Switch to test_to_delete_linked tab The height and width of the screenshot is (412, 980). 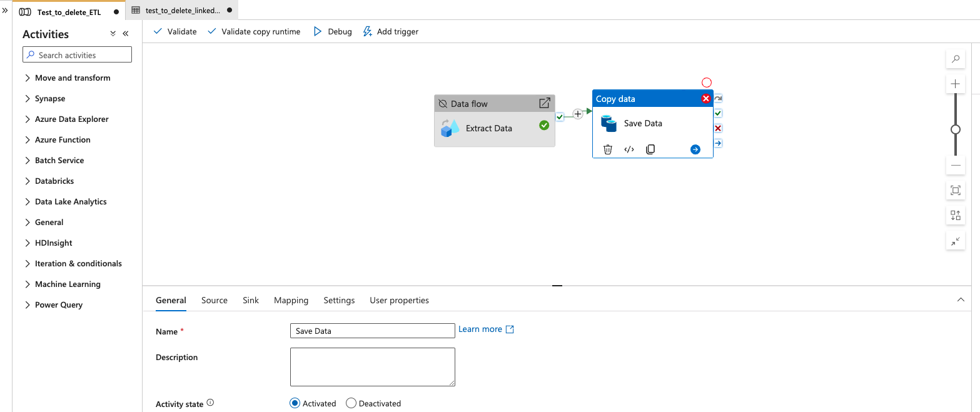click(x=182, y=11)
